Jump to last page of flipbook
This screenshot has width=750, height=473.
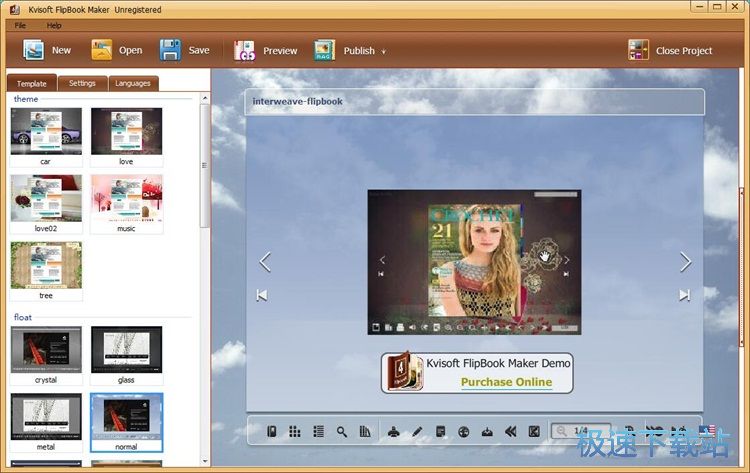[x=684, y=295]
